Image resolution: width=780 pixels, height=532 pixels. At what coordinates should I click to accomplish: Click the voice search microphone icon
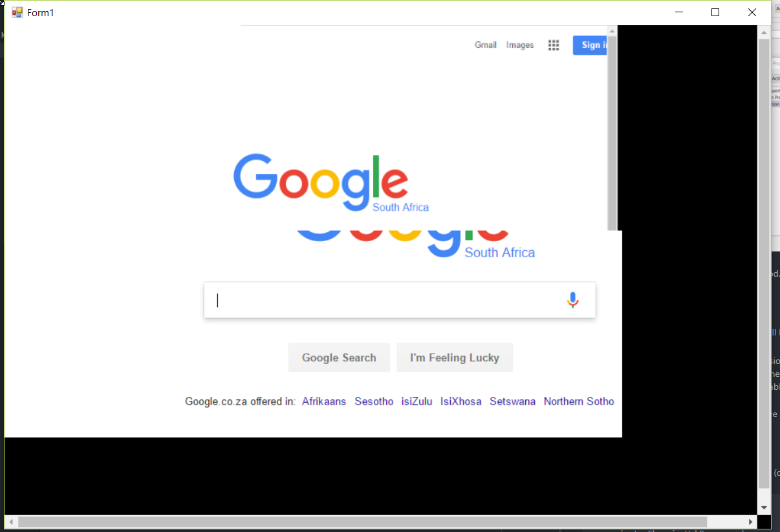click(x=572, y=300)
